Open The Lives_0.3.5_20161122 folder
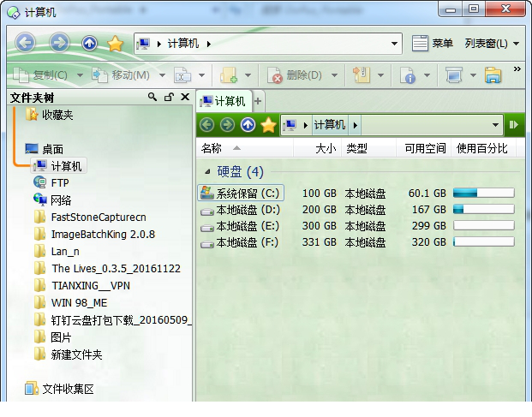The image size is (532, 417). click(108, 269)
